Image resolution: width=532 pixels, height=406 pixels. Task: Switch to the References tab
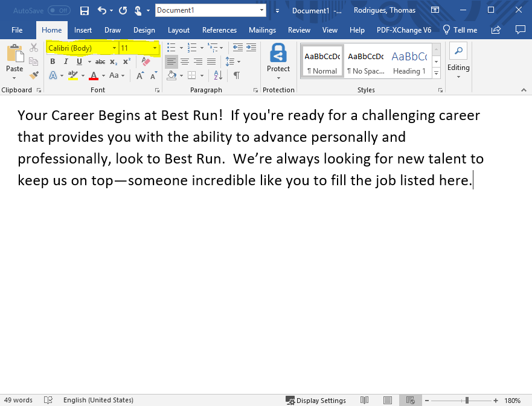(x=220, y=30)
